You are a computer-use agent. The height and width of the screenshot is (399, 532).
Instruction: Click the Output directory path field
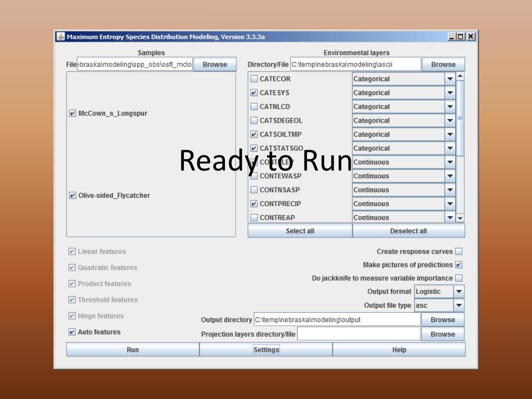coord(337,320)
